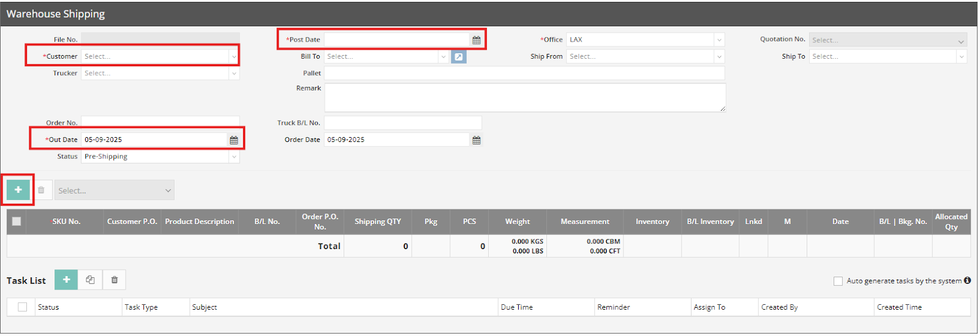
Task: Copy the task using duplicate icon
Action: 91,280
